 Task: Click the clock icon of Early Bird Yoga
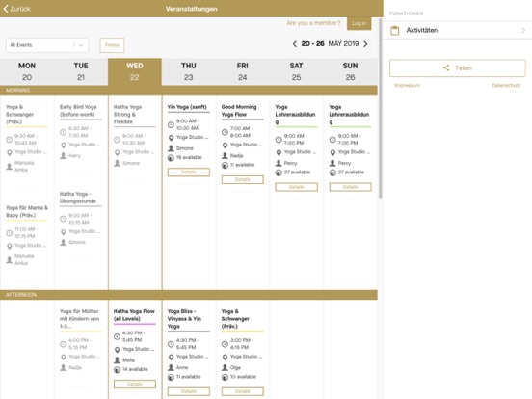pos(63,132)
